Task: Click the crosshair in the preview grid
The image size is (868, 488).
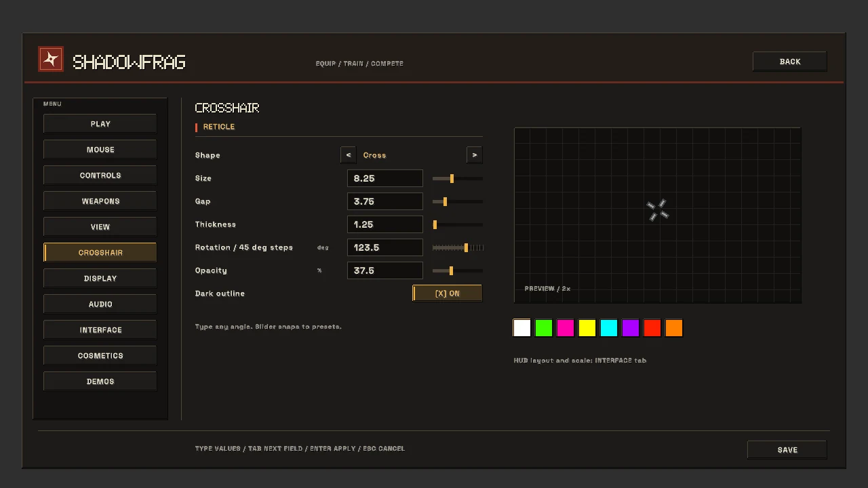Action: pyautogui.click(x=658, y=210)
